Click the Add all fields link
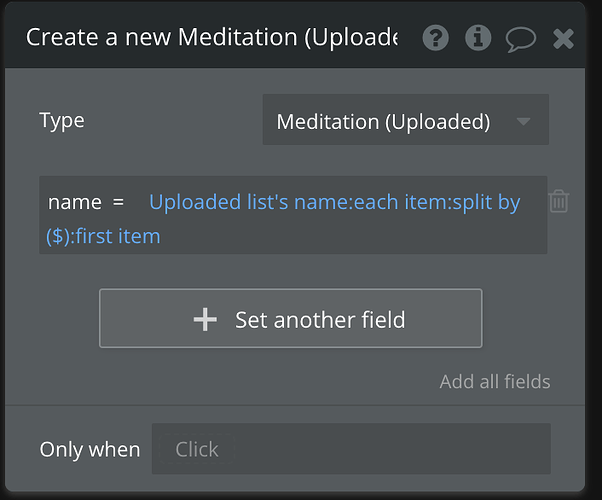Viewport: 602px width, 500px height. pyautogui.click(x=495, y=381)
